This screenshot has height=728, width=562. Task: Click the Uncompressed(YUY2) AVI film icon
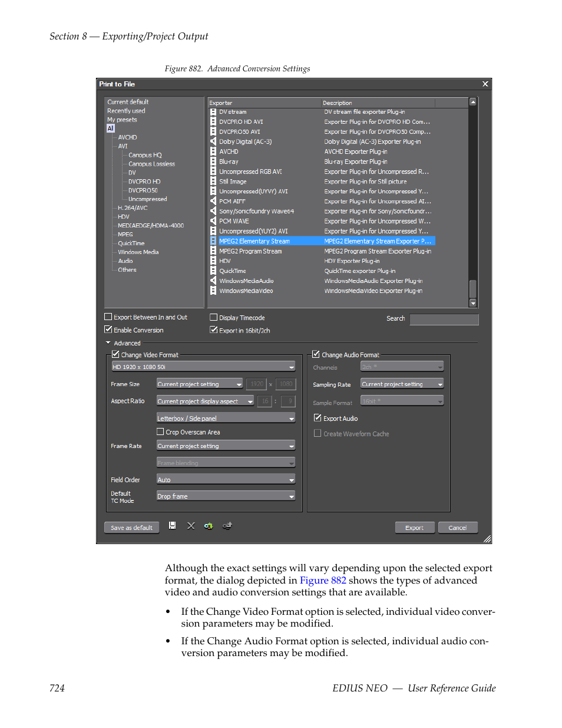pos(213,231)
